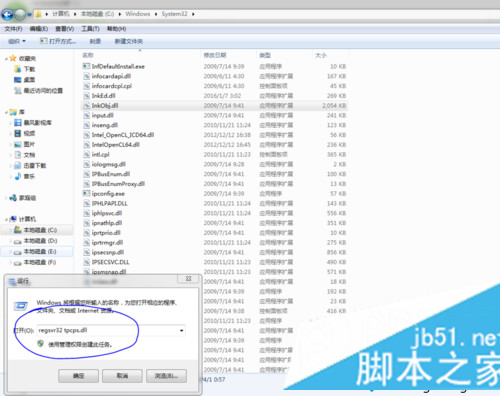The width and height of the screenshot is (500, 396).
Task: Open the Run dialog command history dropdown
Action: tap(181, 330)
